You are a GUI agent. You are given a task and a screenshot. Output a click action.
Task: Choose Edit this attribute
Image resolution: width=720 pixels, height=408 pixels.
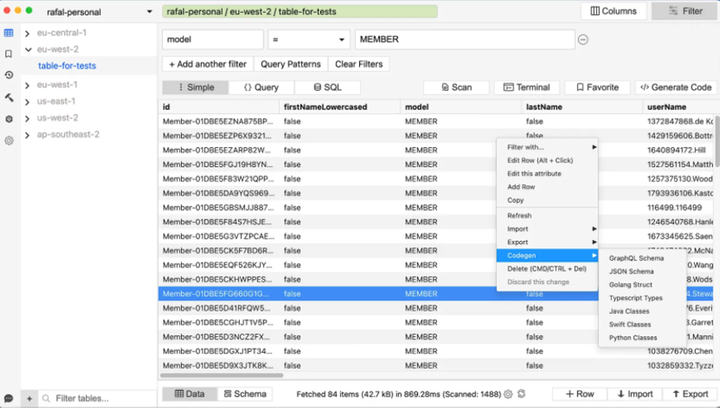[547, 174]
